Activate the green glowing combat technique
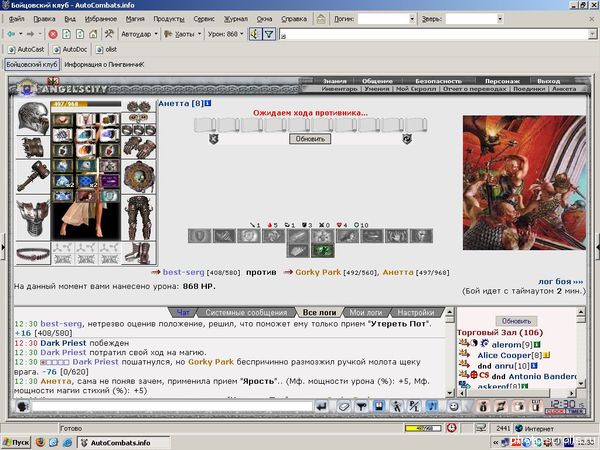 pos(323,251)
